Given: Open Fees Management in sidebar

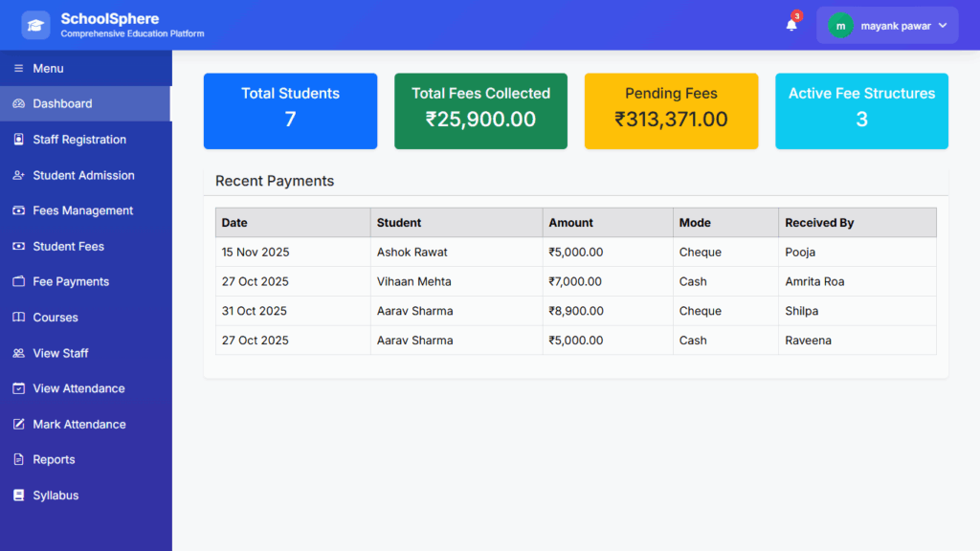Looking at the screenshot, I should [82, 210].
